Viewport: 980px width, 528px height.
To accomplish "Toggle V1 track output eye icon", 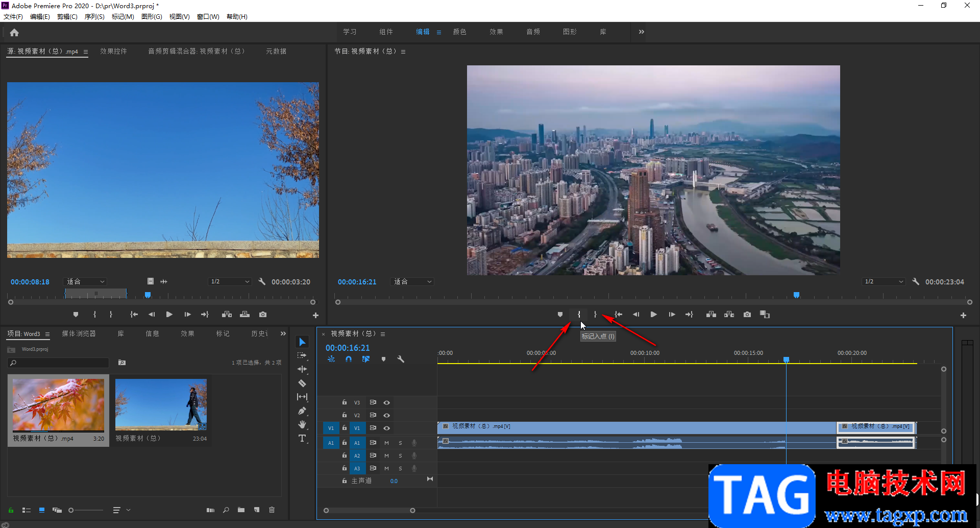I will (387, 428).
